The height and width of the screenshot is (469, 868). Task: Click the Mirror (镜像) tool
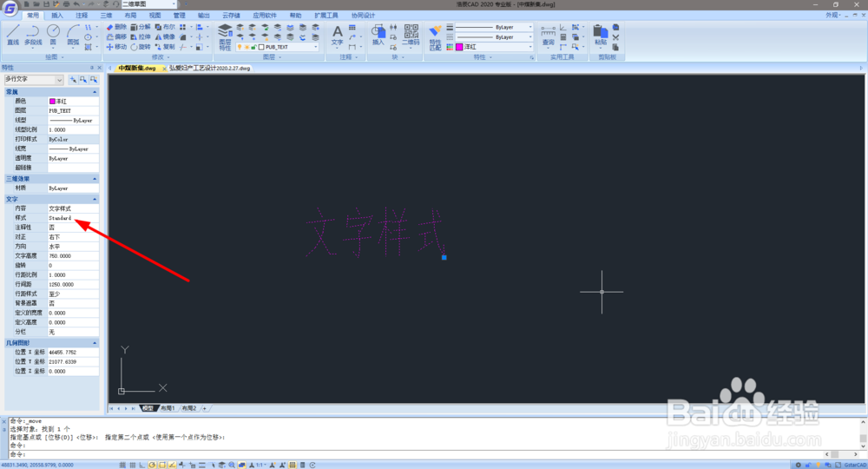click(x=165, y=36)
